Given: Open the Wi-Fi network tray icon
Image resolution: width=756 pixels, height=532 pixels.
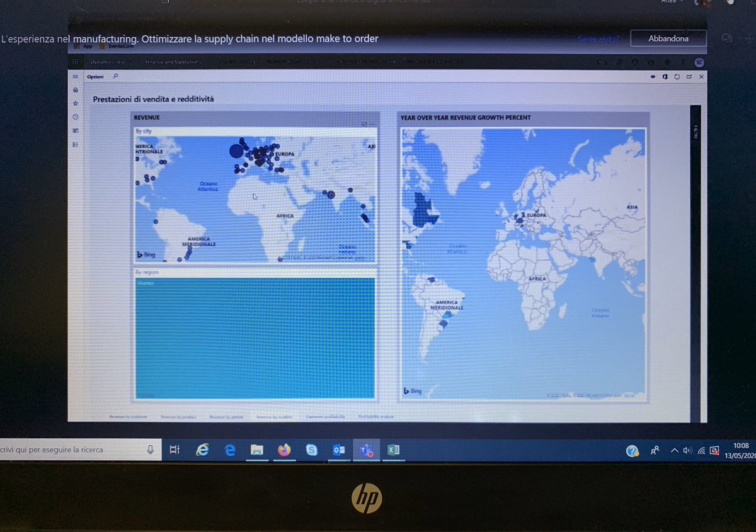Looking at the screenshot, I should [x=701, y=450].
